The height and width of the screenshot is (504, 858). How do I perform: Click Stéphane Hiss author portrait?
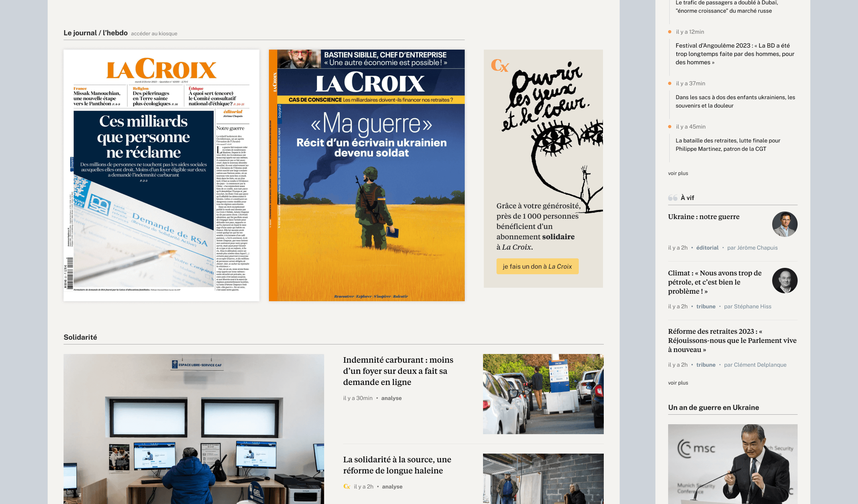tap(785, 281)
